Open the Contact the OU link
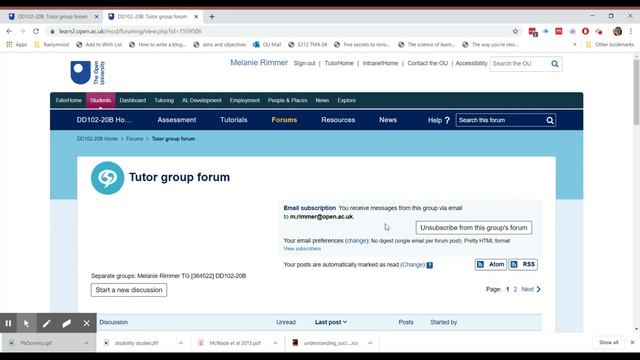Viewport: 640px width, 360px height. coord(427,63)
